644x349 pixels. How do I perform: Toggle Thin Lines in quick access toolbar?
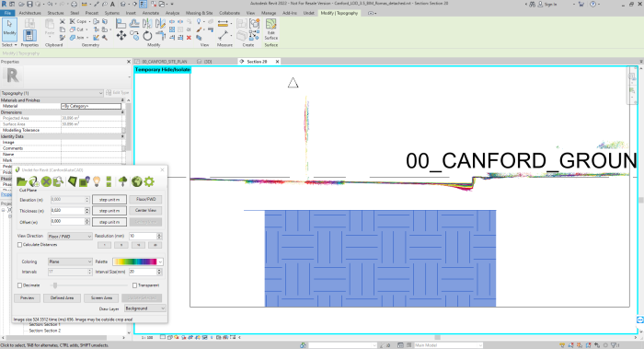[143, 4]
